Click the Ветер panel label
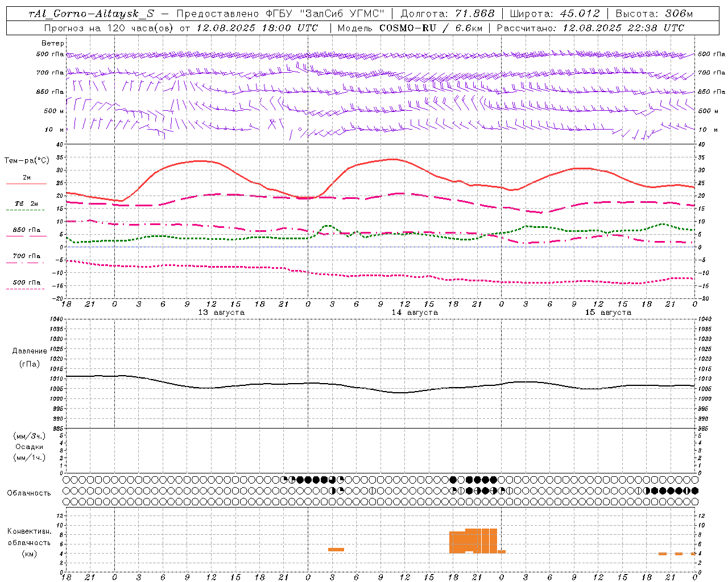 53,43
